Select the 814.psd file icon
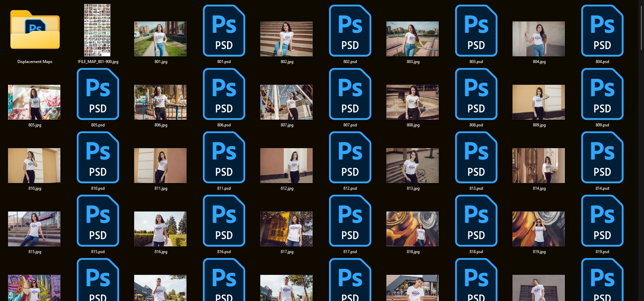The width and height of the screenshot is (644, 301). point(602,157)
